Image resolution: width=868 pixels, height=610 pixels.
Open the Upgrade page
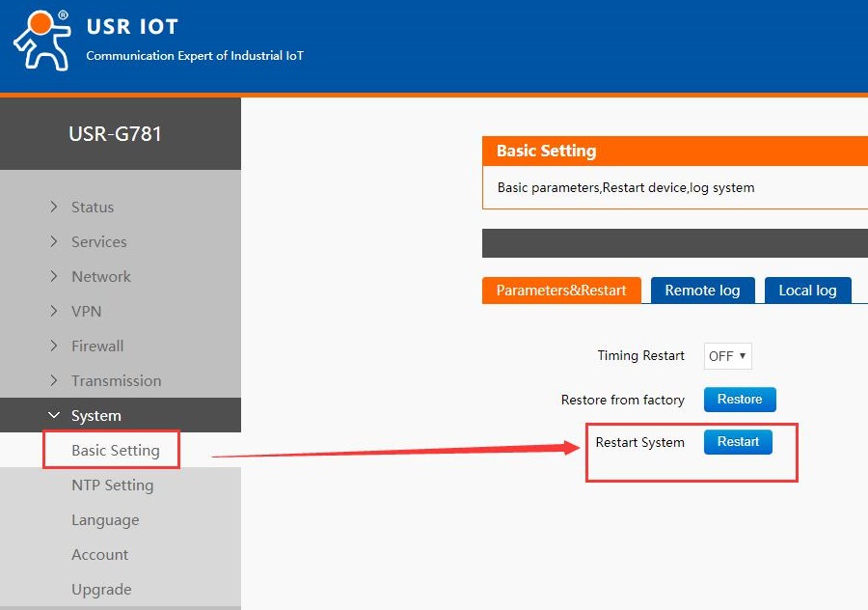pos(101,590)
